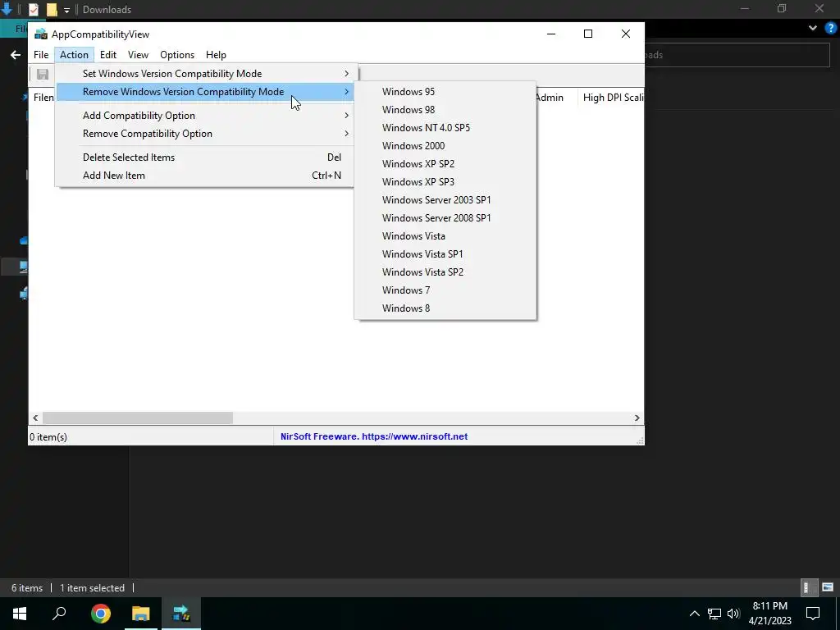Click the scrollbar right arrow

[x=637, y=418]
